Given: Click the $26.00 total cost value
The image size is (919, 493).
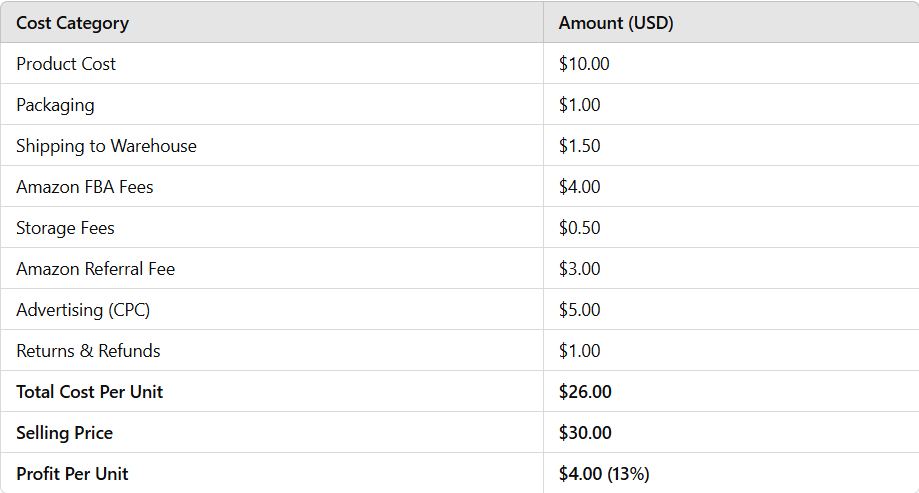Looking at the screenshot, I should [585, 392].
